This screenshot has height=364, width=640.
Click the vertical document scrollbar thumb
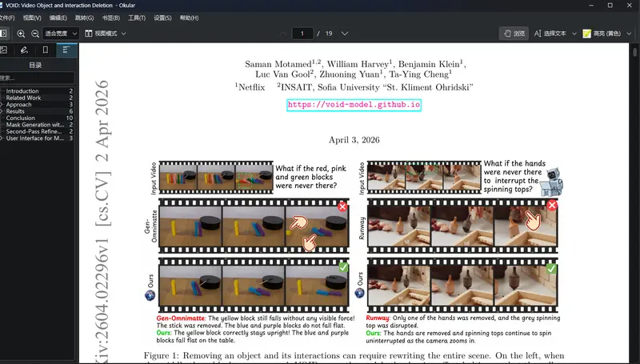coord(634,52)
